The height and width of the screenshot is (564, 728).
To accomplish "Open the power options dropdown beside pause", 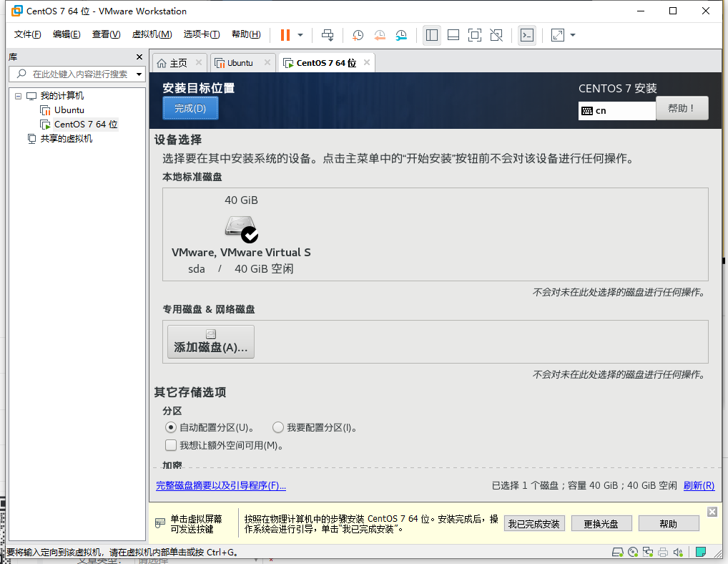I will [x=300, y=35].
